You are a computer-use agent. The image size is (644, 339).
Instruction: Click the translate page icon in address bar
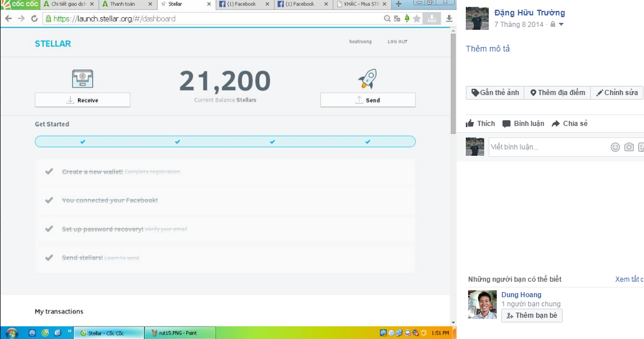click(x=396, y=18)
